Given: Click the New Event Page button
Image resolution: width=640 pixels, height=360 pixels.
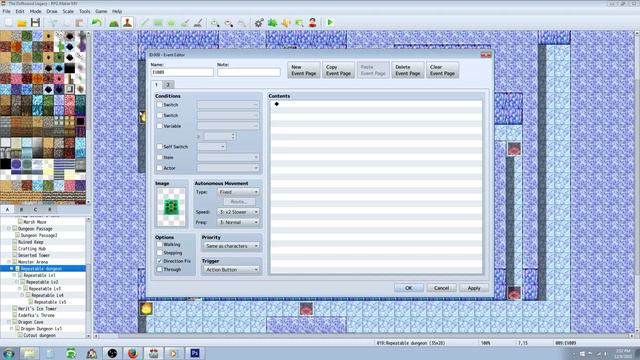Looking at the screenshot, I should pyautogui.click(x=304, y=70).
